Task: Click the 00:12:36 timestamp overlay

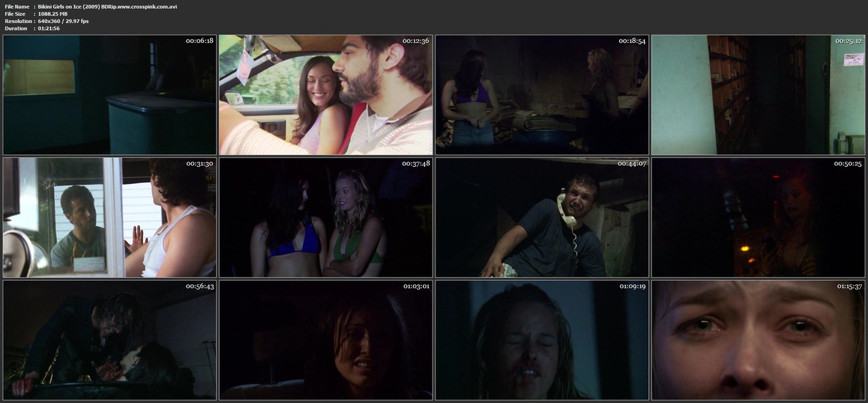Action: point(416,41)
